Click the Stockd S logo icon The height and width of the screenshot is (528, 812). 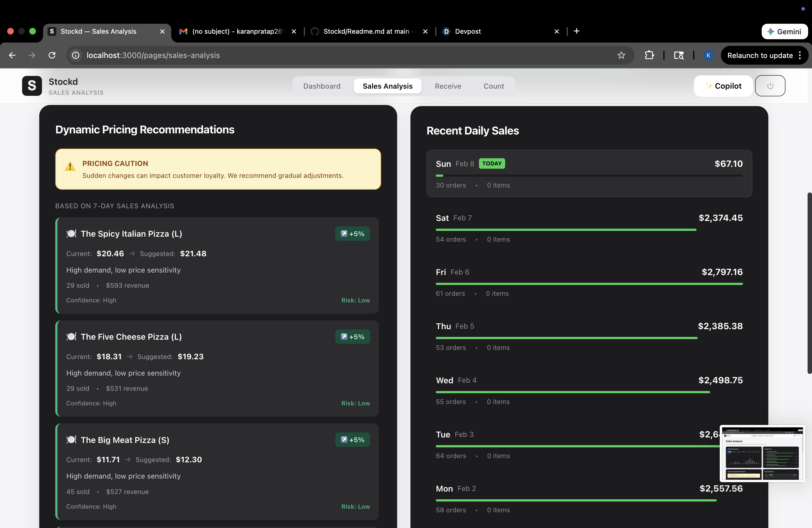(x=32, y=86)
